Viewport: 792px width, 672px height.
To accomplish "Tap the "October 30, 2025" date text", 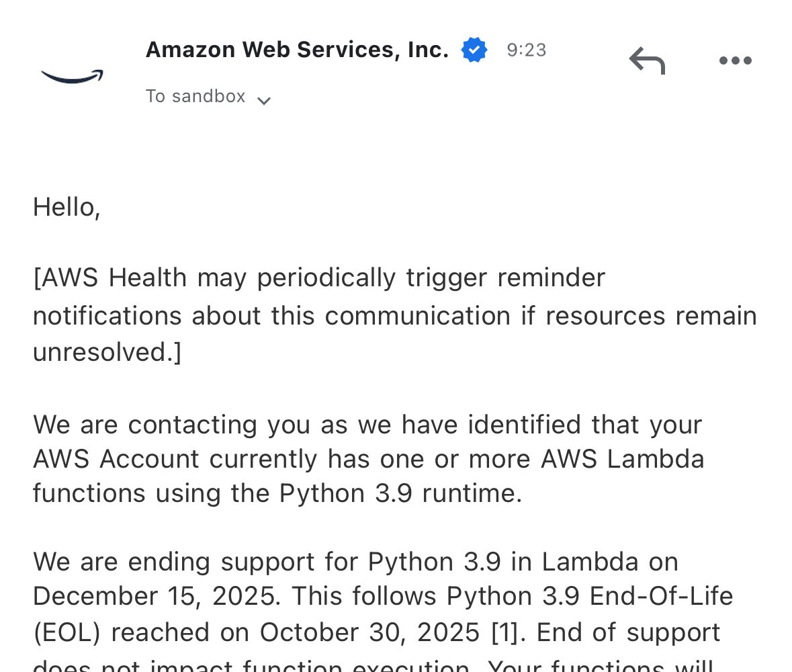I will (369, 632).
